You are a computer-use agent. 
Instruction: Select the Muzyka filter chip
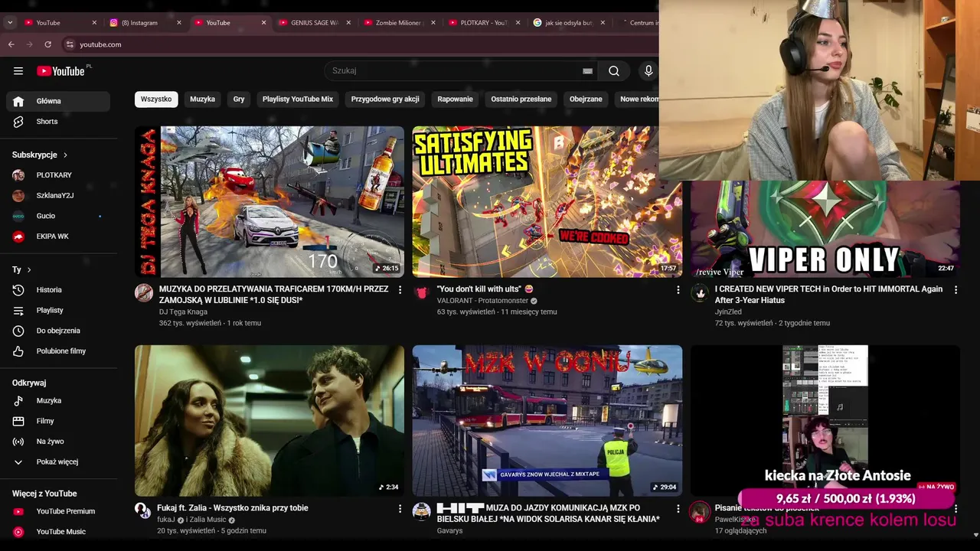click(x=203, y=99)
